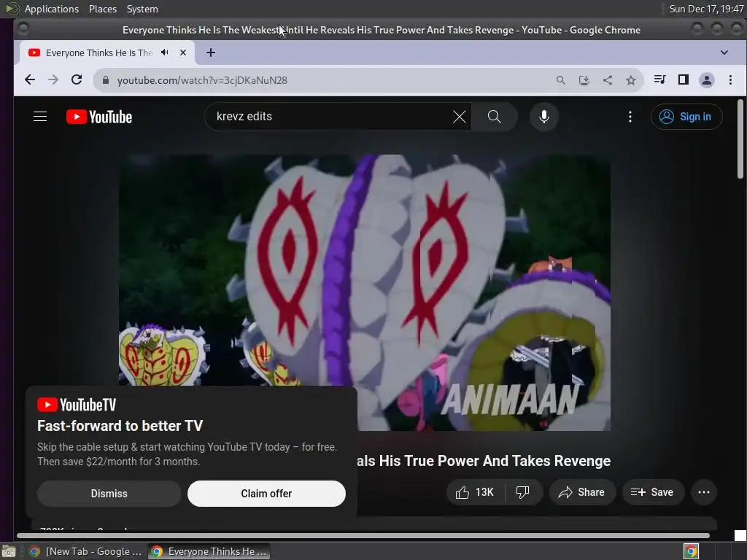Screen dimensions: 747x560
Task: Open more actions ellipsis under the video
Action: (x=704, y=492)
